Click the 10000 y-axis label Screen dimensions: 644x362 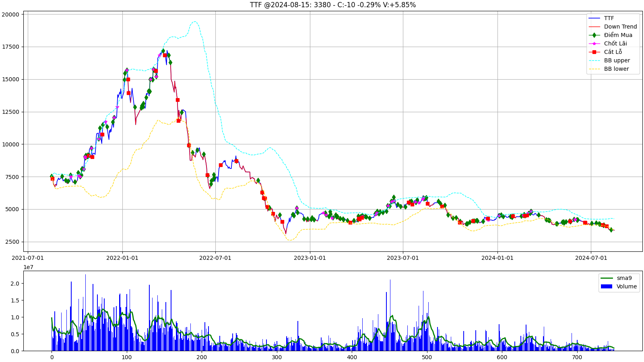10,144
